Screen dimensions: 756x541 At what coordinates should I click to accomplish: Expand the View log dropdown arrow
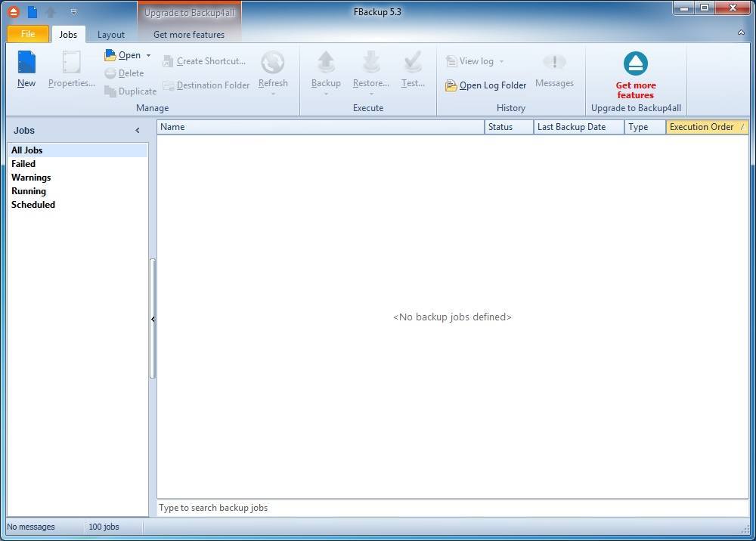tap(501, 61)
